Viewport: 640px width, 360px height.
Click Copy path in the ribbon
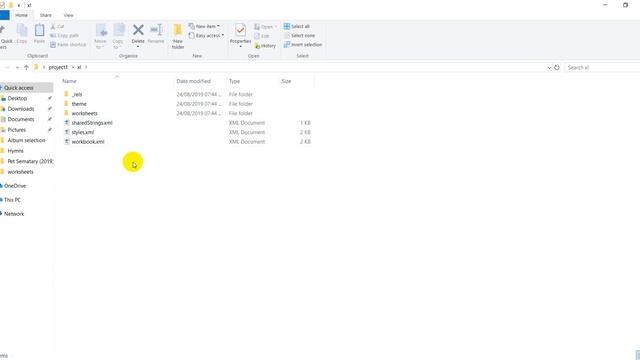pos(64,36)
